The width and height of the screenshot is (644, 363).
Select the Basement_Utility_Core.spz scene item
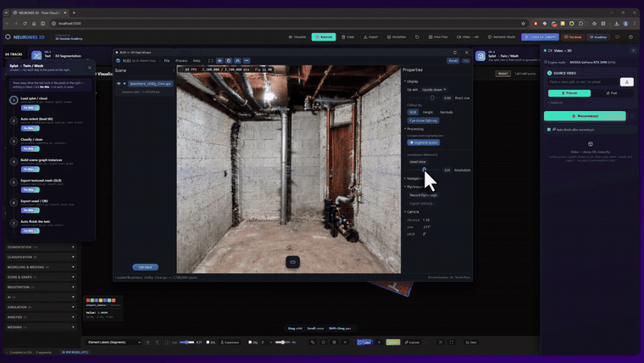point(150,83)
